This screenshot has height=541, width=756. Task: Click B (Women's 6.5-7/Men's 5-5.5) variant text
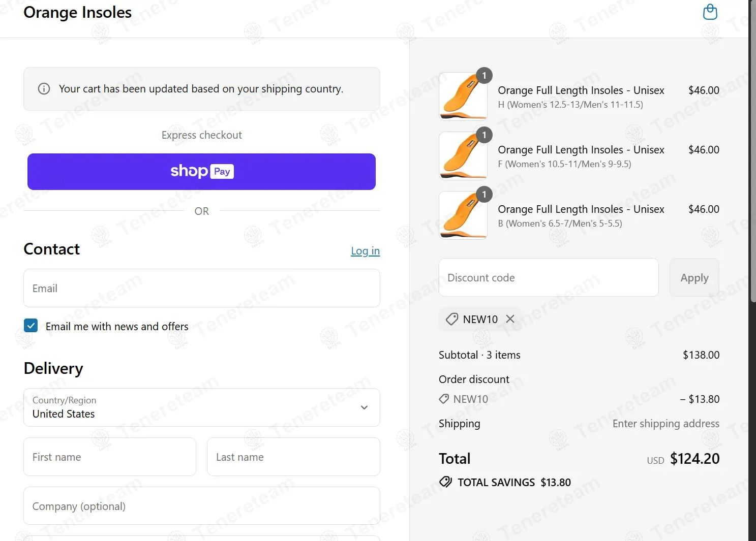click(560, 224)
